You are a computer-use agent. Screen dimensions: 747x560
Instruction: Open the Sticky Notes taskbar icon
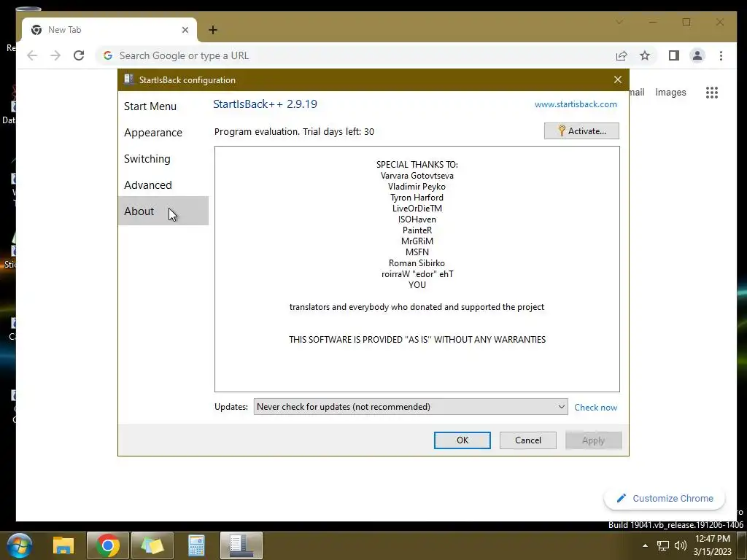pos(152,545)
